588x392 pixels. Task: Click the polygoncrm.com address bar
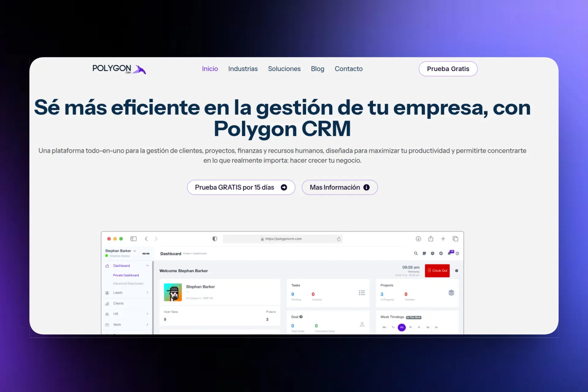tap(283, 239)
